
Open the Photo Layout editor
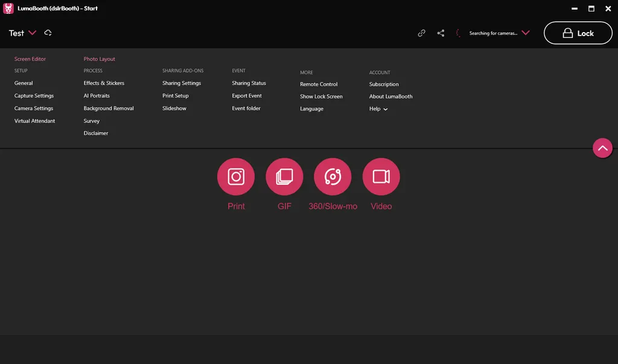point(100,59)
